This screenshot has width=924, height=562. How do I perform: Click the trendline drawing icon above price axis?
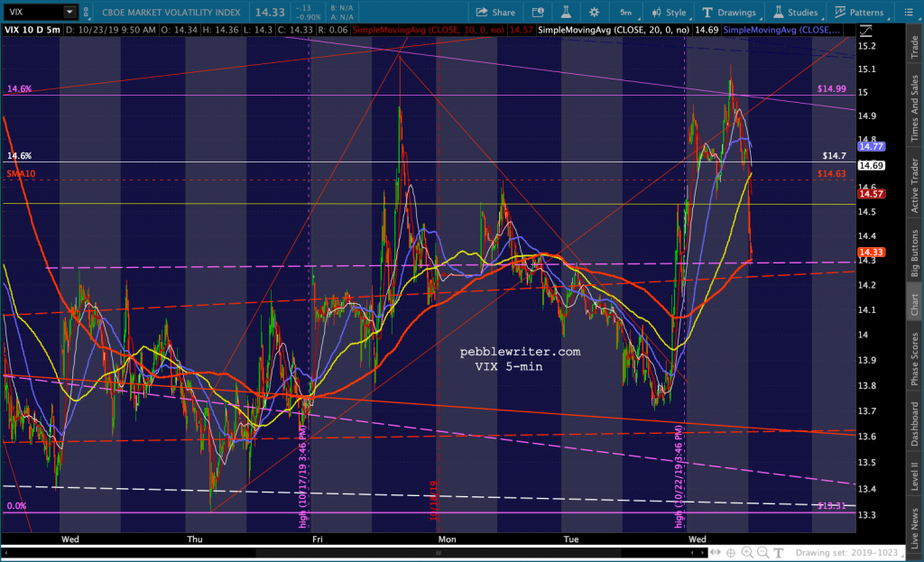865,30
